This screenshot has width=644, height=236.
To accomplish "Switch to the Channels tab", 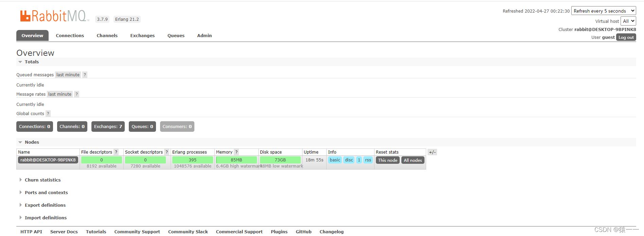I will (107, 35).
